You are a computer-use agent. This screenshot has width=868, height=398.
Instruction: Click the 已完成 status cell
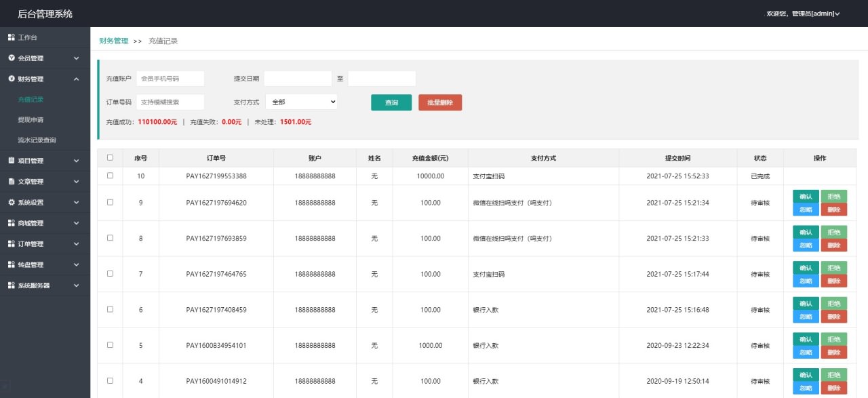760,176
